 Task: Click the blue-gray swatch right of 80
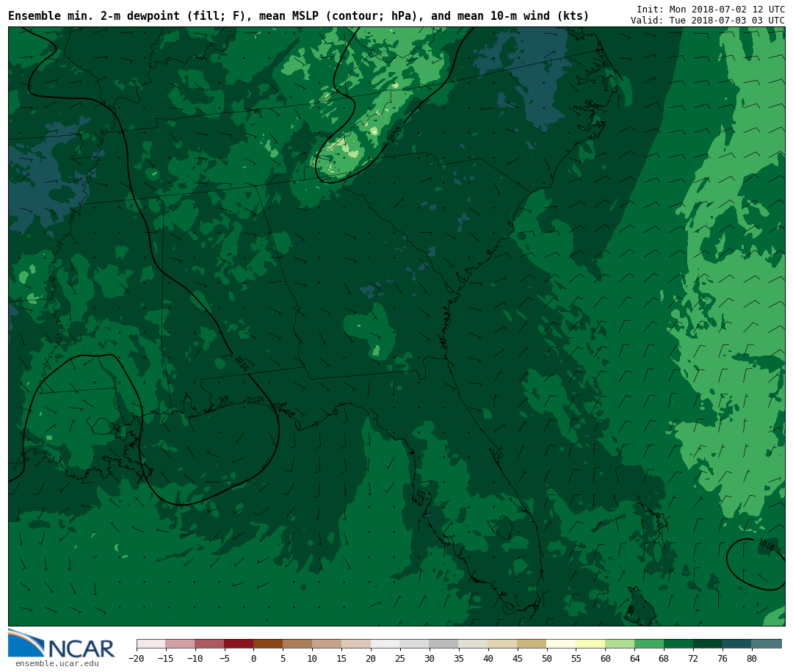[x=767, y=644]
